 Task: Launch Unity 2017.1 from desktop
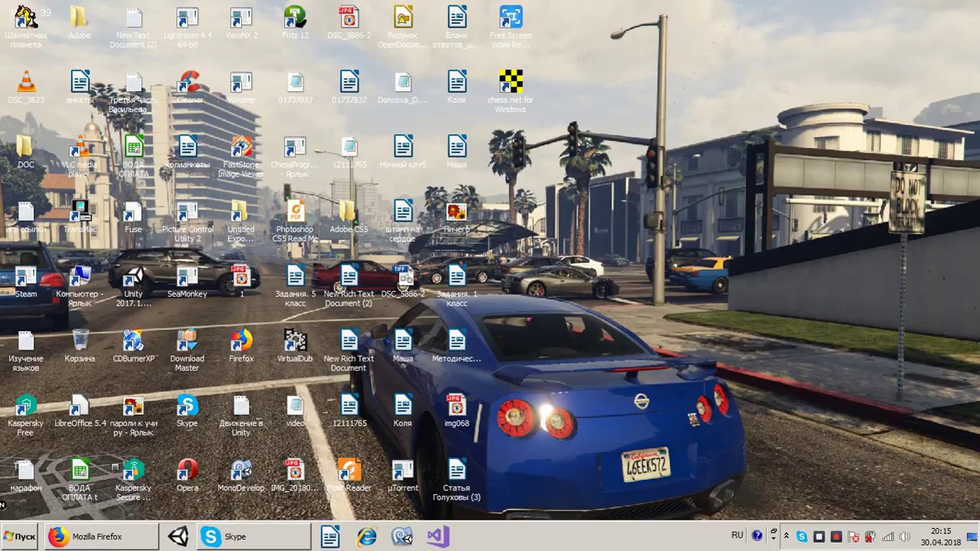point(134,285)
